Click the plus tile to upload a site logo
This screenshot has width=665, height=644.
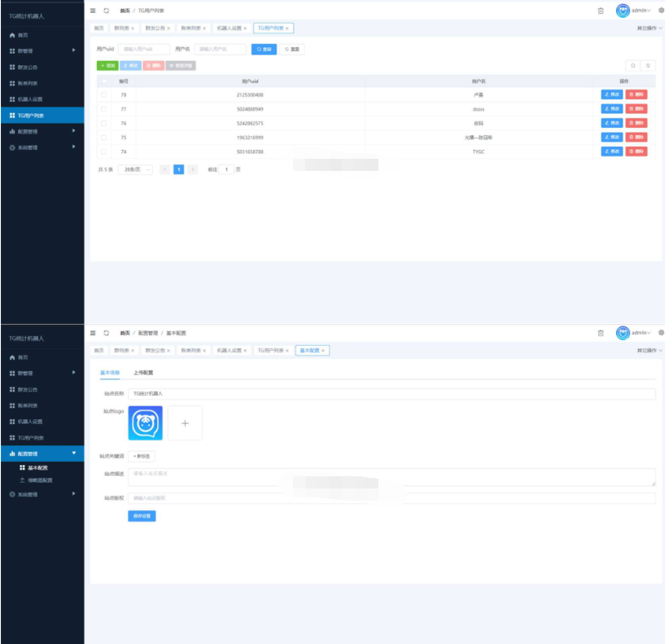(x=185, y=423)
